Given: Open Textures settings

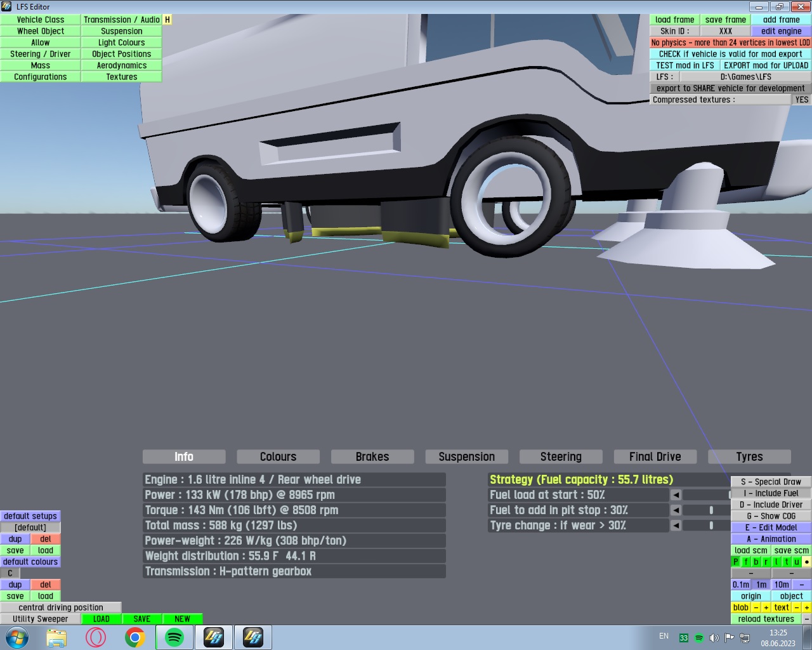Looking at the screenshot, I should point(122,77).
